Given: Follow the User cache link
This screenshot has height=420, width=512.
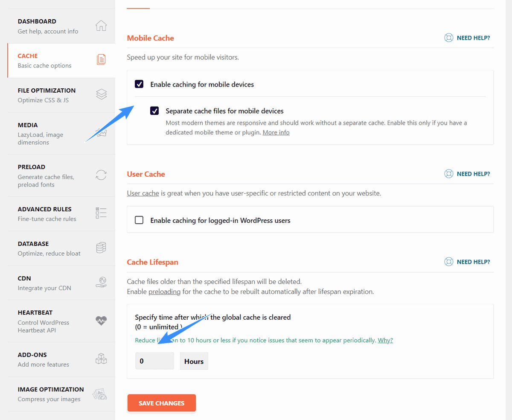Looking at the screenshot, I should [143, 193].
